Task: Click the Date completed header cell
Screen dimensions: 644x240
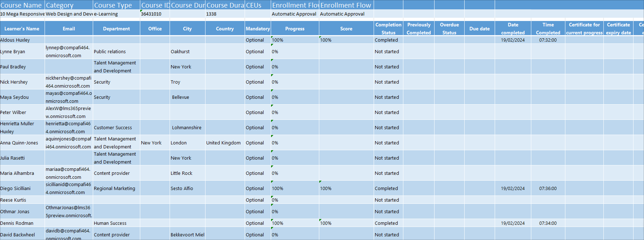Action: point(513,29)
